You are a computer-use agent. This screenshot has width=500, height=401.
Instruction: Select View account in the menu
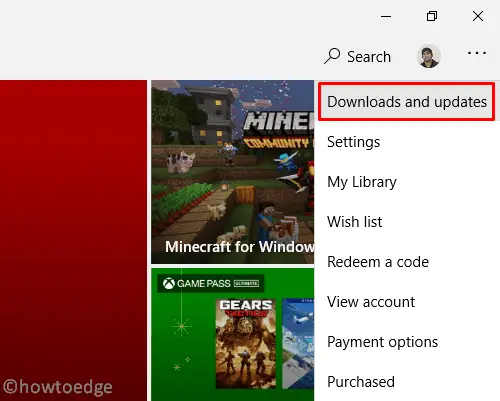point(407,302)
